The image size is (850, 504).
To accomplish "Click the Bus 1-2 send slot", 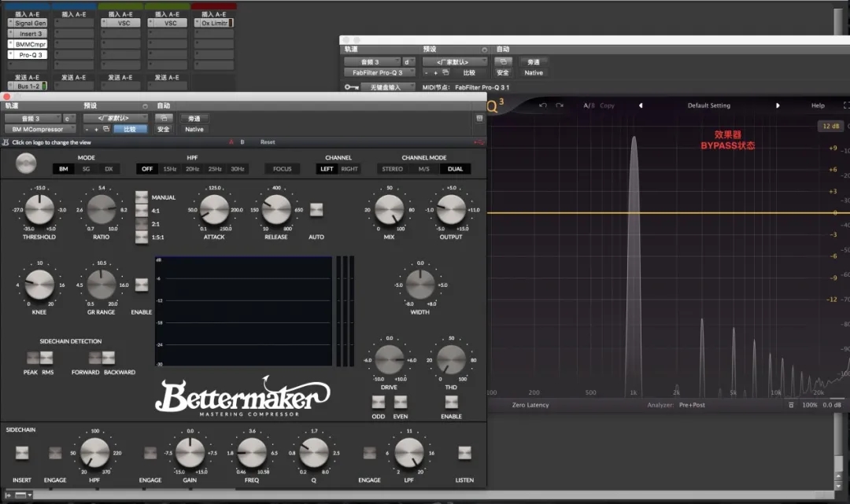I will [x=27, y=86].
